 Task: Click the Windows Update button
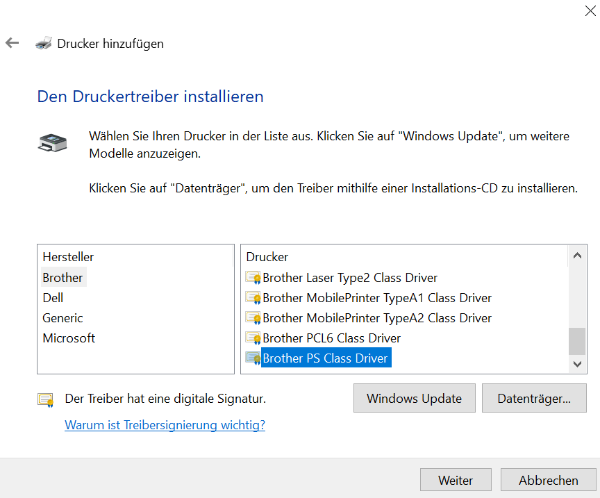(x=414, y=398)
